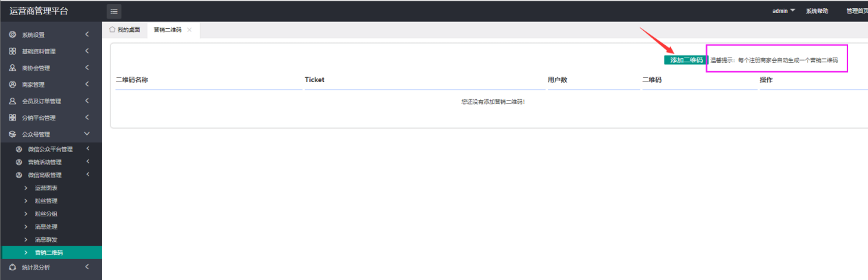Click the 基础资料管理 grid icon
This screenshot has width=868, height=280.
point(12,51)
